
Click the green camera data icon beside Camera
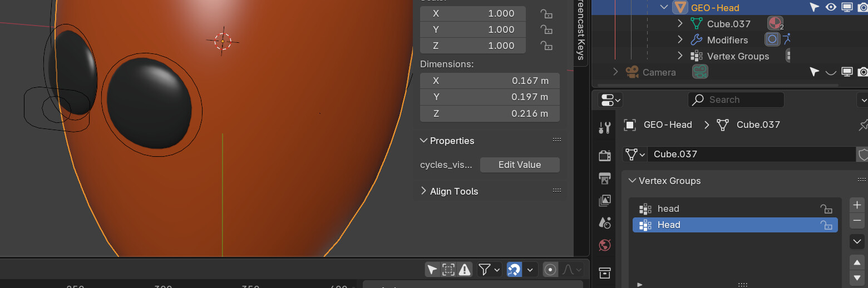click(700, 71)
